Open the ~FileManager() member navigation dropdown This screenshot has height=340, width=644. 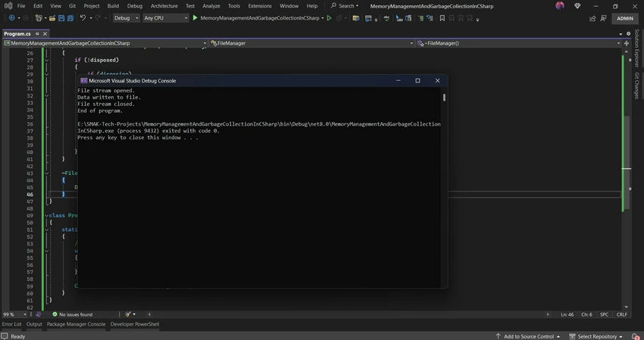tap(519, 43)
